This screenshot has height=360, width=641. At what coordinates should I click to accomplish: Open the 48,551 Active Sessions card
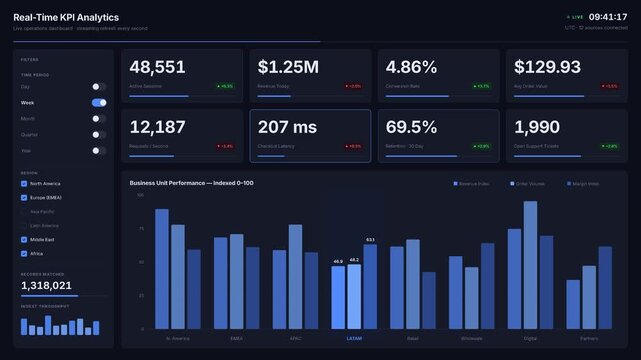(182, 76)
